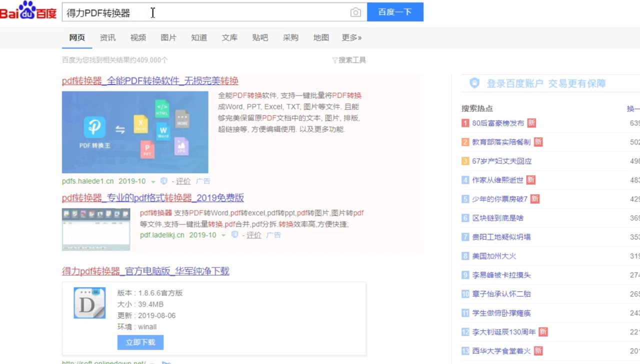
Task: Open hot search 区块链到底是啥
Action: tap(498, 218)
